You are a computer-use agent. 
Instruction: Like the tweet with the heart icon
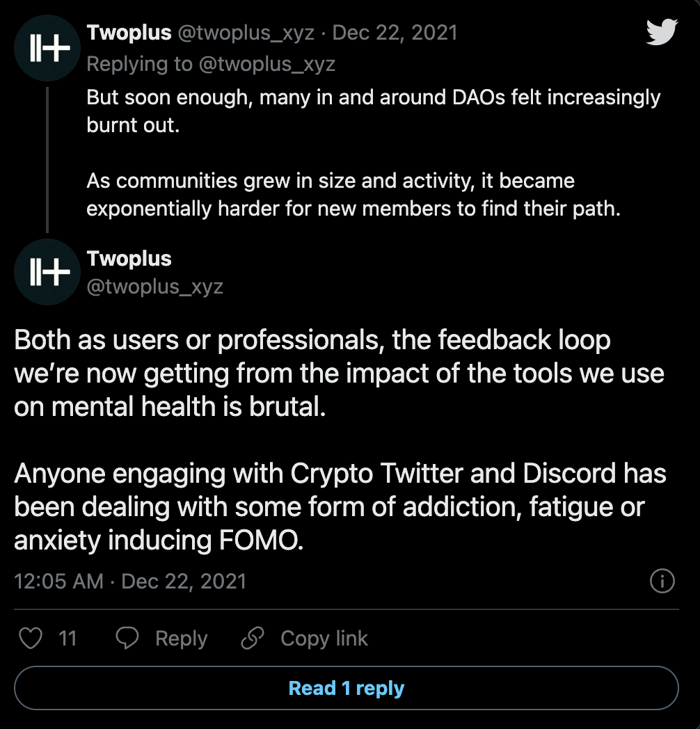click(x=31, y=638)
